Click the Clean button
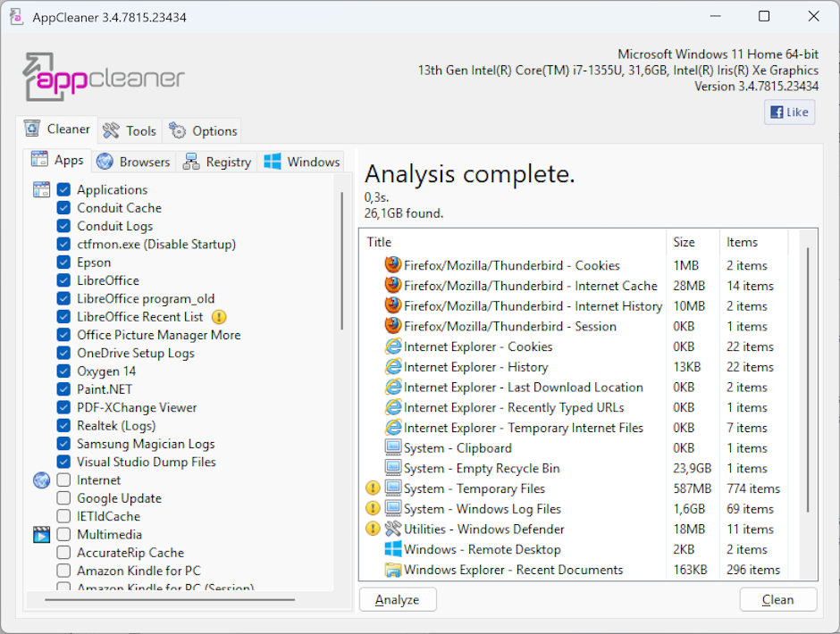This screenshot has height=634, width=840. tap(777, 599)
